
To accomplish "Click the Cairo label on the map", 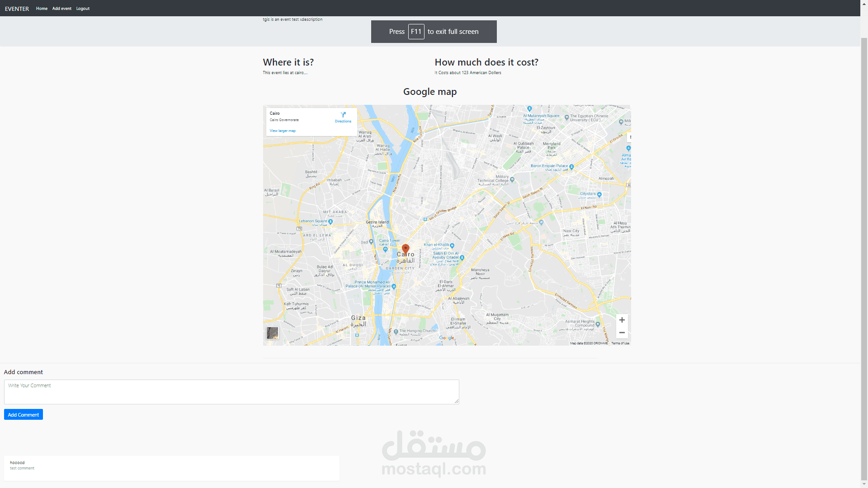I will tap(406, 254).
